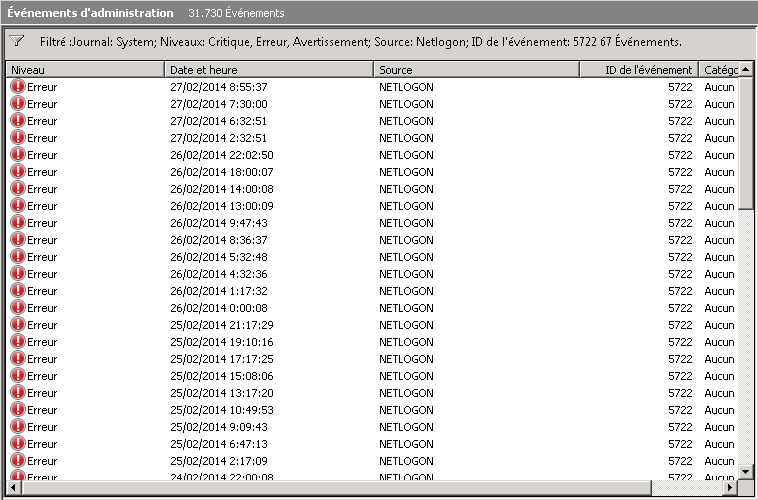Click Erreur label in 26/02/2014 1:17:32 row
The height and width of the screenshot is (500, 758).
pyautogui.click(x=42, y=291)
